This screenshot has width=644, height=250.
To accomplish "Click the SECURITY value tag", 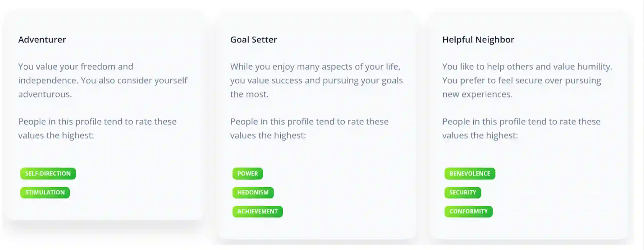I will (463, 192).
